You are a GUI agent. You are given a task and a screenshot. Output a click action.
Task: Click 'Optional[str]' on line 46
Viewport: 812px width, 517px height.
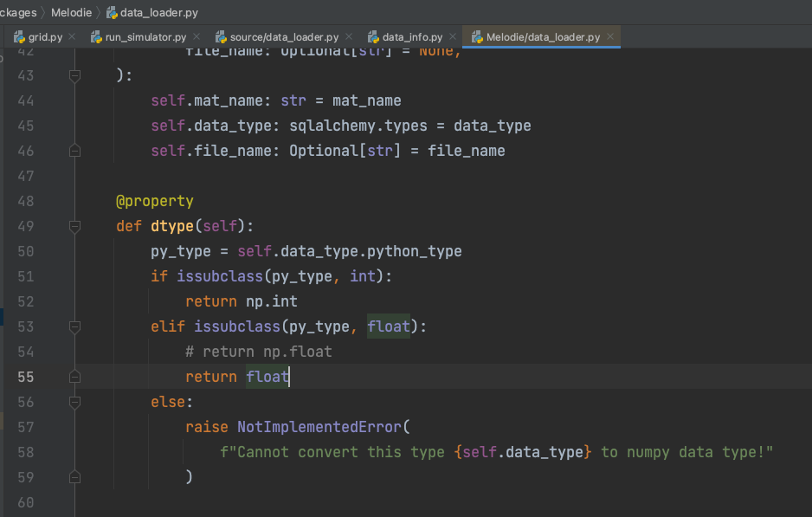point(345,151)
